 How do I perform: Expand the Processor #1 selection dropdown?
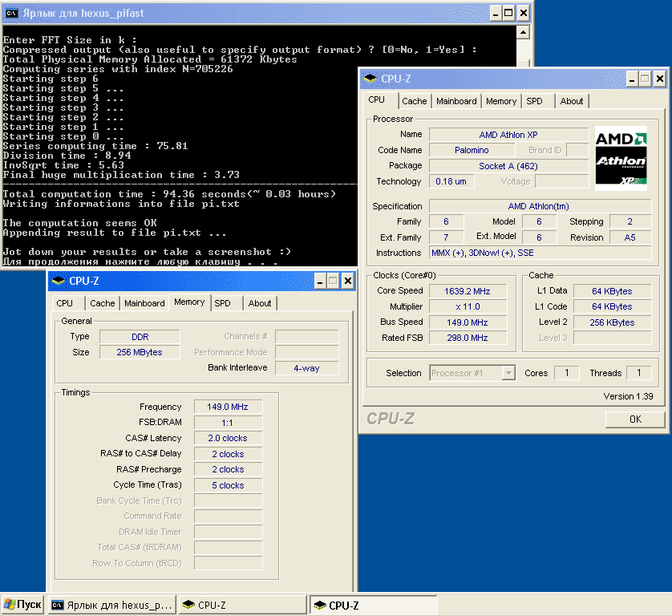tap(508, 373)
